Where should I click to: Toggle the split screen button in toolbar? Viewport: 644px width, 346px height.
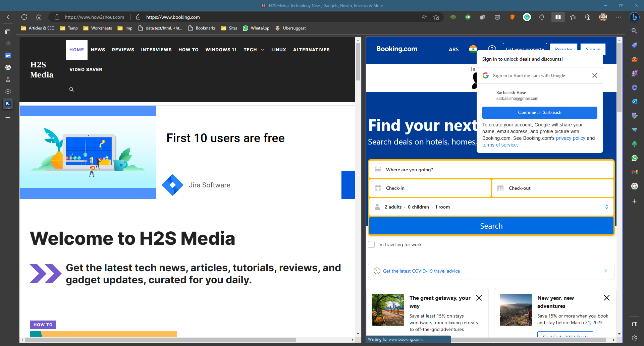pos(558,17)
